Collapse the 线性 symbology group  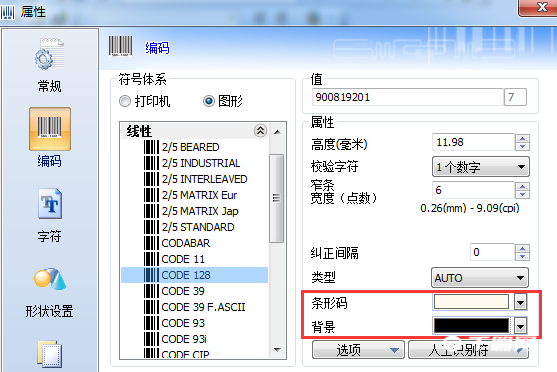[260, 131]
